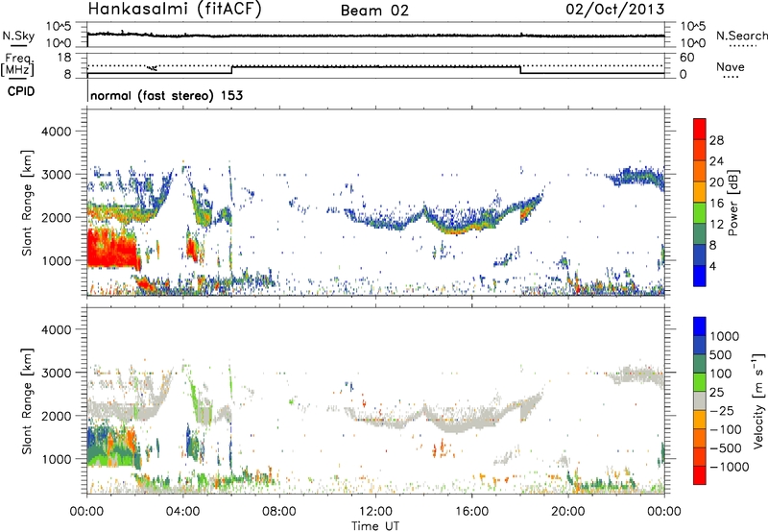Click the '18' frequency axis tick label
Screen dimensions: 768x532
pos(64,58)
